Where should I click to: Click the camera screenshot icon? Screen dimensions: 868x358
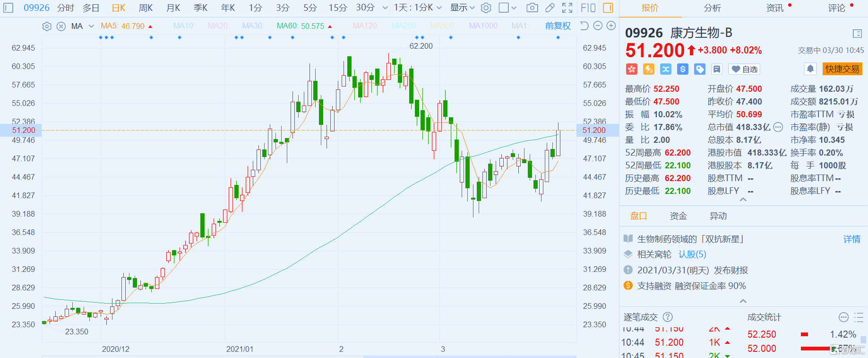532,8
